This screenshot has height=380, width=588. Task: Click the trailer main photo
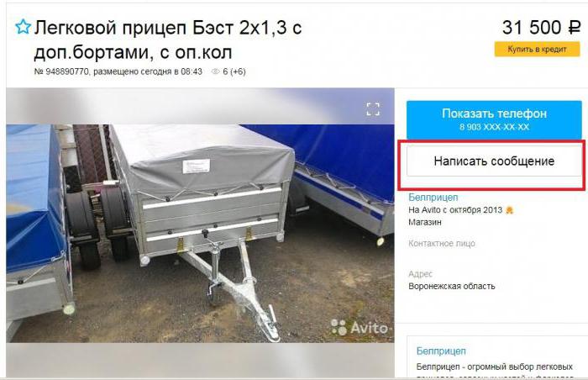click(200, 233)
